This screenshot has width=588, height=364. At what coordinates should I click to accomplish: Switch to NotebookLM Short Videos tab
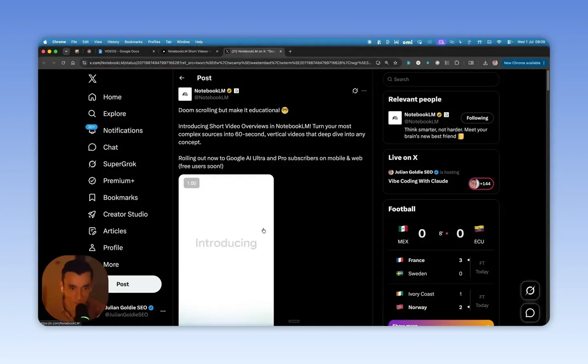(x=190, y=51)
